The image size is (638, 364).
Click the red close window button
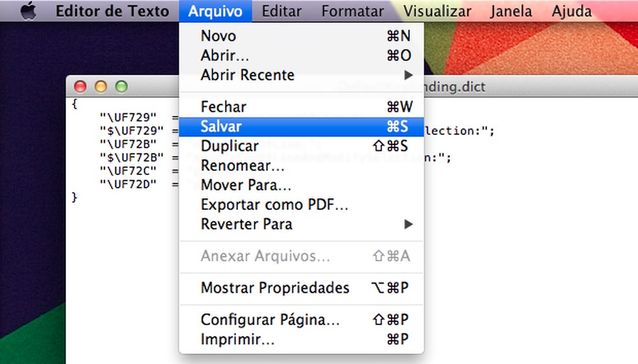pos(80,87)
